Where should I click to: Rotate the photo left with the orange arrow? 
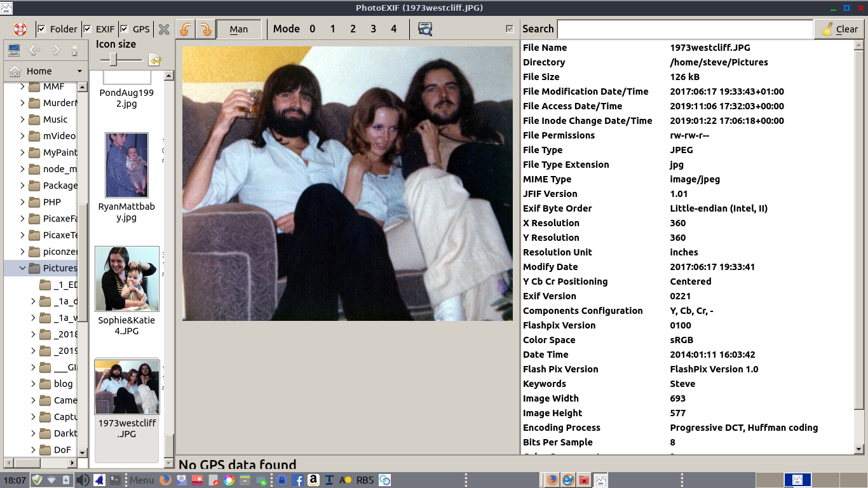[185, 29]
